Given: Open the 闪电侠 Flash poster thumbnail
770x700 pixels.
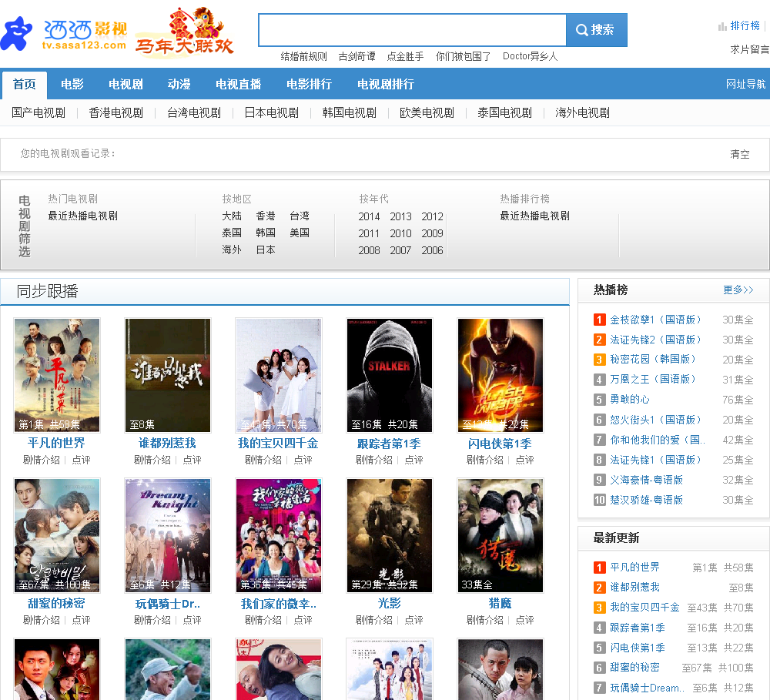Looking at the screenshot, I should click(500, 375).
